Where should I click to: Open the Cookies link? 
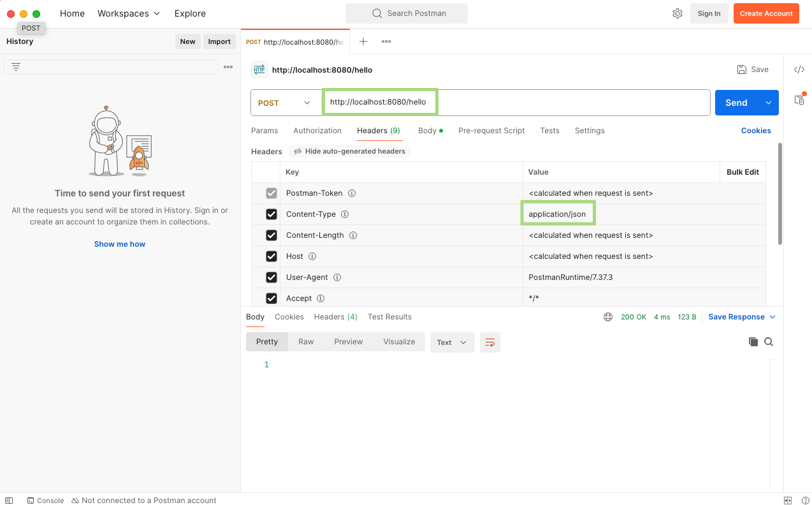coord(756,131)
